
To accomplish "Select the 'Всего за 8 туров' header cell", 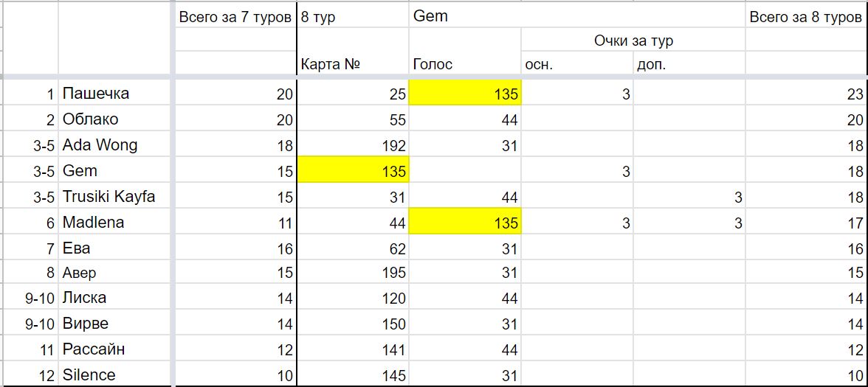I will coord(806,16).
